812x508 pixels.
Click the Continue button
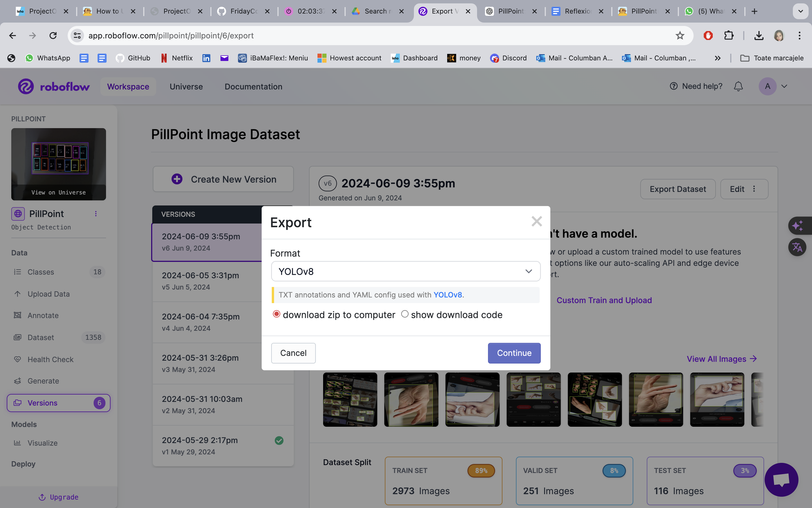[x=514, y=353]
